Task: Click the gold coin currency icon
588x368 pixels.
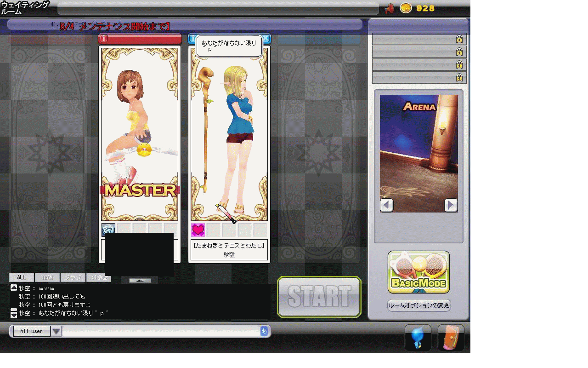Action: point(406,8)
